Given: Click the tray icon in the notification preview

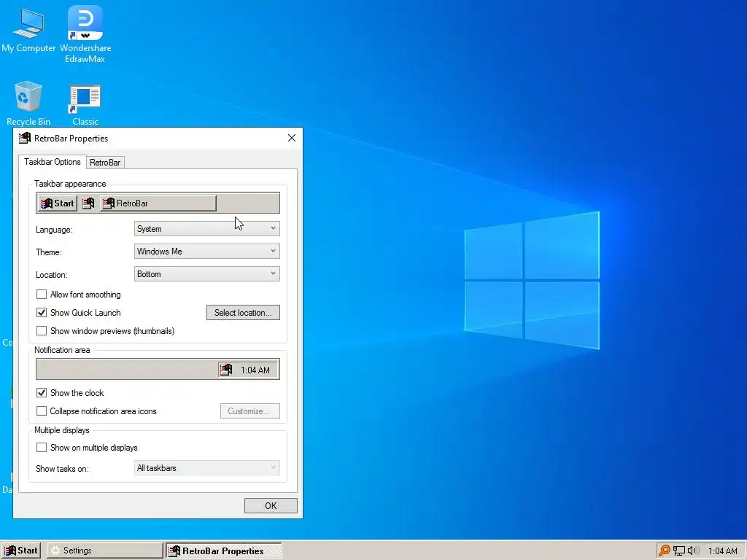Looking at the screenshot, I should tap(226, 370).
